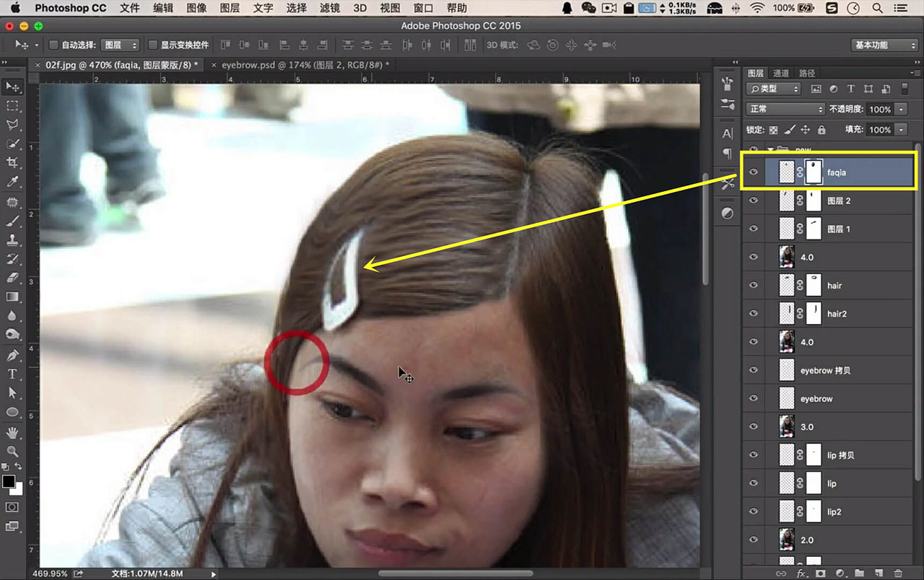Choose the Horizontal Type tool
Screen dimensions: 924x580
pos(12,374)
